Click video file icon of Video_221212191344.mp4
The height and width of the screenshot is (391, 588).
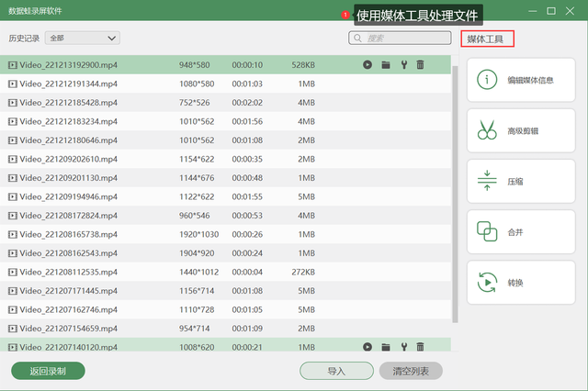[13, 84]
